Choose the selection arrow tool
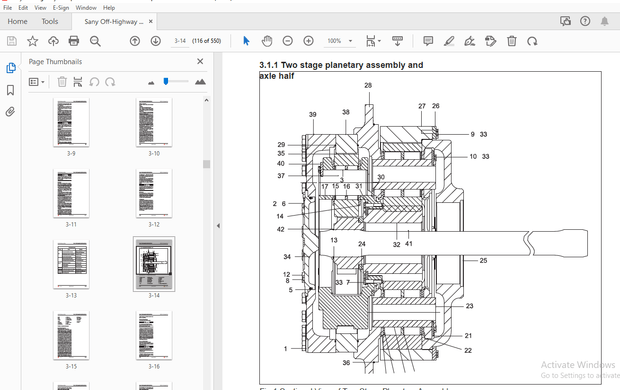Screen dimensions: 620x390 pos(246,41)
